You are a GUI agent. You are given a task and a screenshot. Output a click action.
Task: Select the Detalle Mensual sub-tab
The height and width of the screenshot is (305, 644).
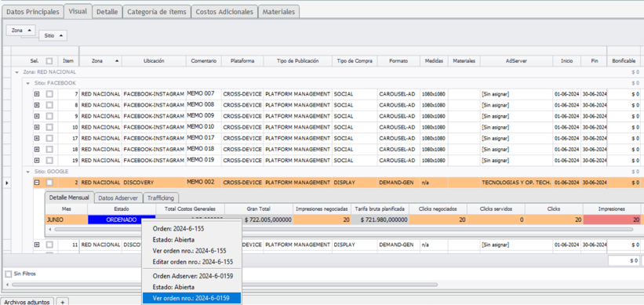[69, 198]
